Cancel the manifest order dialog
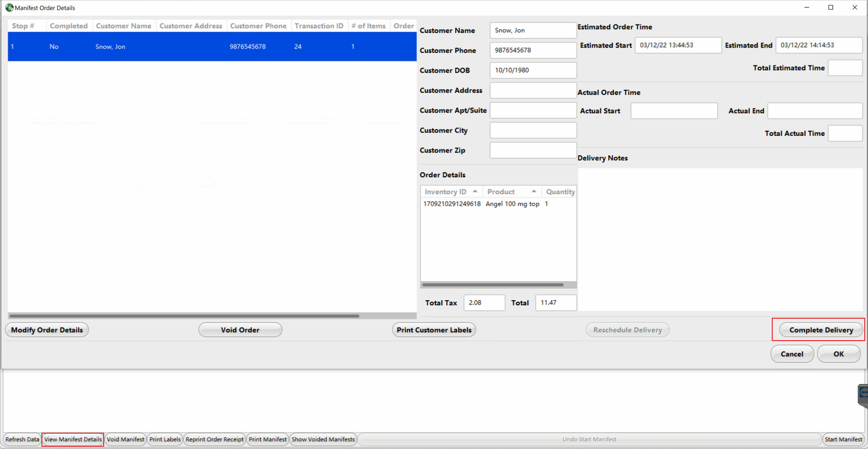Image resolution: width=868 pixels, height=449 pixels. point(791,354)
